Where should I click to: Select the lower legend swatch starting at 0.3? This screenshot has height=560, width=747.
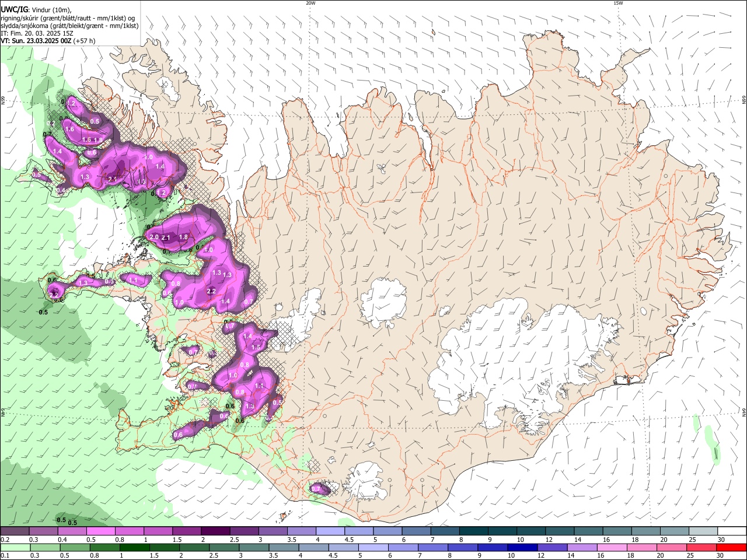click(46, 547)
